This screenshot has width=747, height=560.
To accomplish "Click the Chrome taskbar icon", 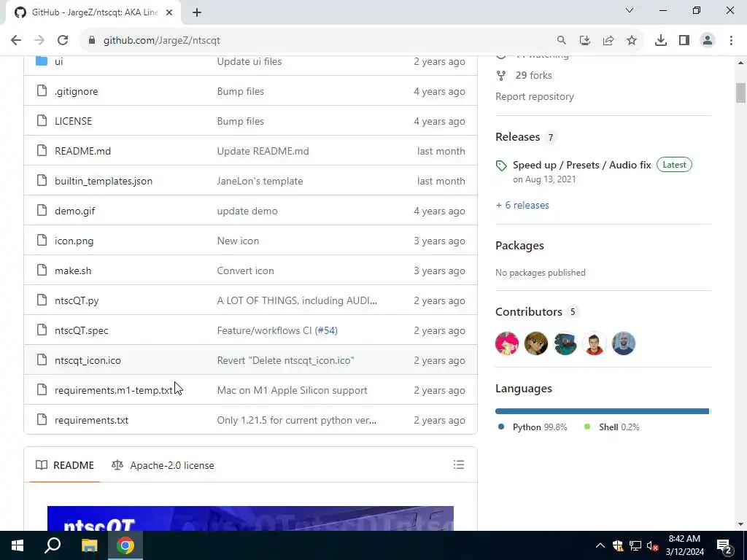I will (x=125, y=545).
